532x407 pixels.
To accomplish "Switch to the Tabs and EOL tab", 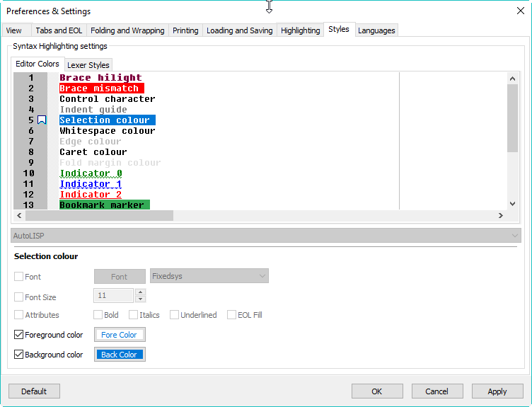I will (x=59, y=30).
